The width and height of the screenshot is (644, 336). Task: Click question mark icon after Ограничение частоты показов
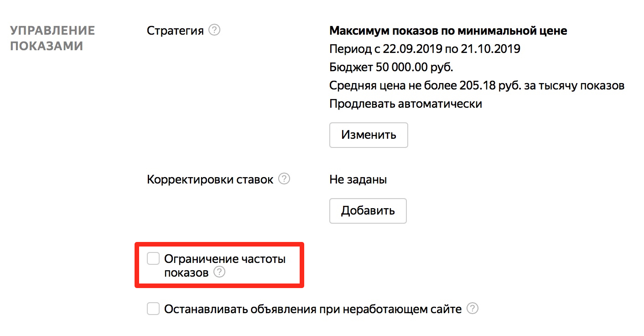click(x=219, y=273)
